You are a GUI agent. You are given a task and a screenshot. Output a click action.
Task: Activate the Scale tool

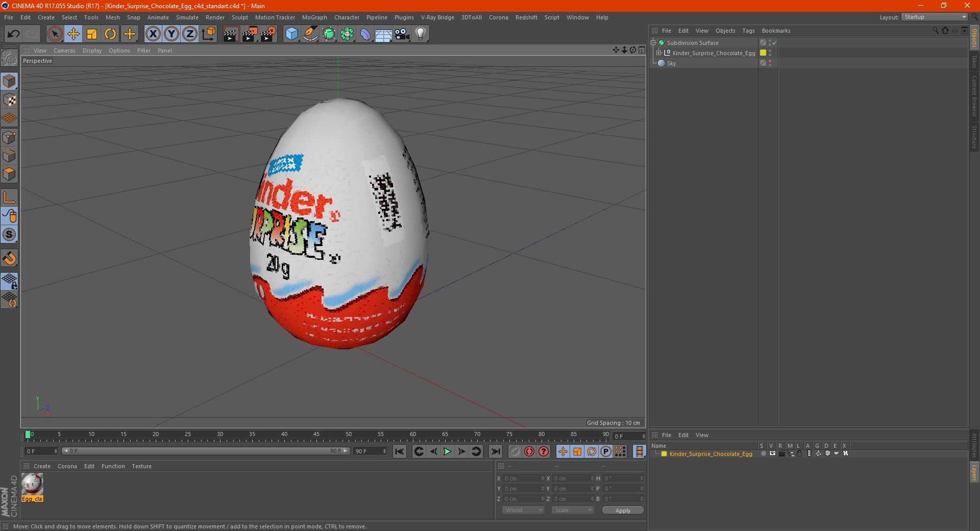(92, 34)
